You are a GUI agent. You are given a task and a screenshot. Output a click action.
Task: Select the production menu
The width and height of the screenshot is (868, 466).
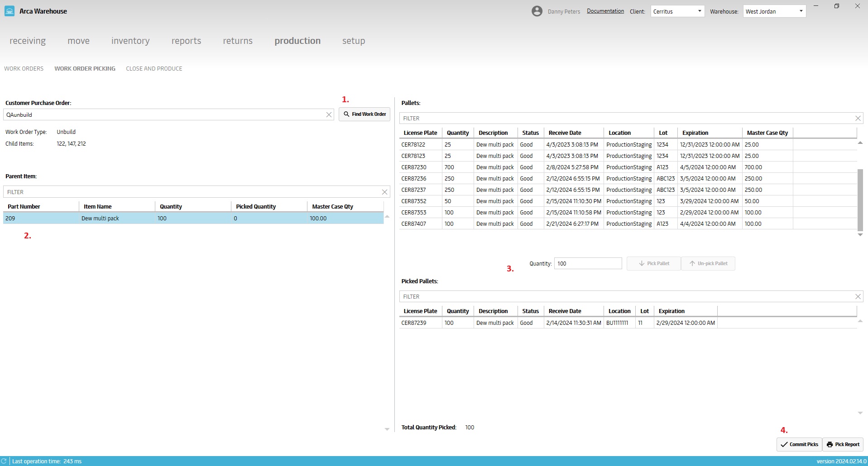tap(297, 41)
